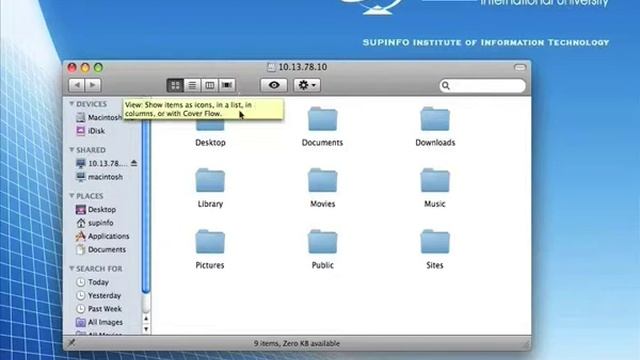The height and width of the screenshot is (360, 640).
Task: Select the Sites folder icon
Action: click(x=435, y=241)
